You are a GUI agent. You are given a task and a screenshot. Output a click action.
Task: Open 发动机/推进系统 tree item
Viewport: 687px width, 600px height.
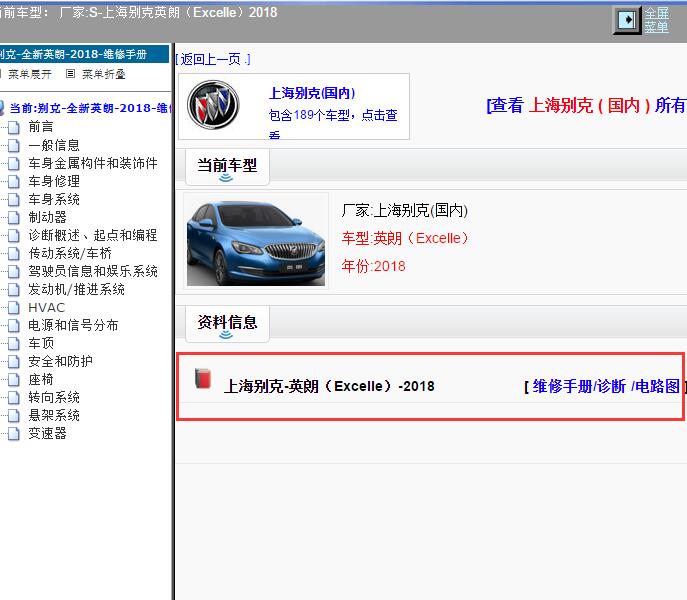[x=77, y=289]
